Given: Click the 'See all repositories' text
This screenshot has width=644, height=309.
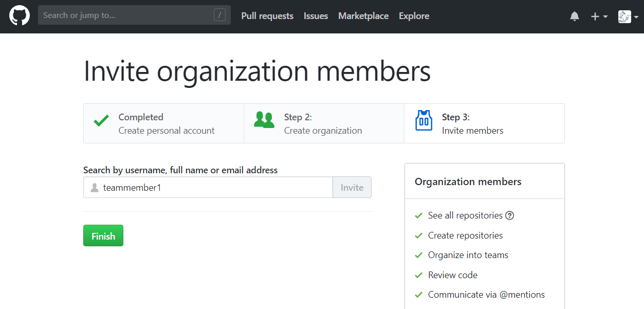Looking at the screenshot, I should [465, 215].
